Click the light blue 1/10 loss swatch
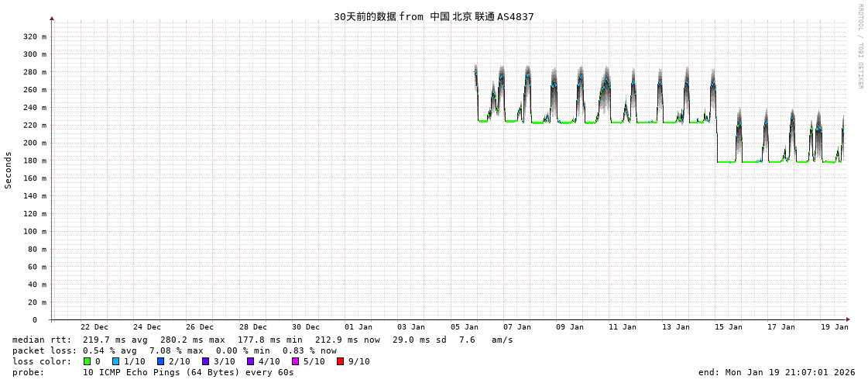 tap(115, 361)
